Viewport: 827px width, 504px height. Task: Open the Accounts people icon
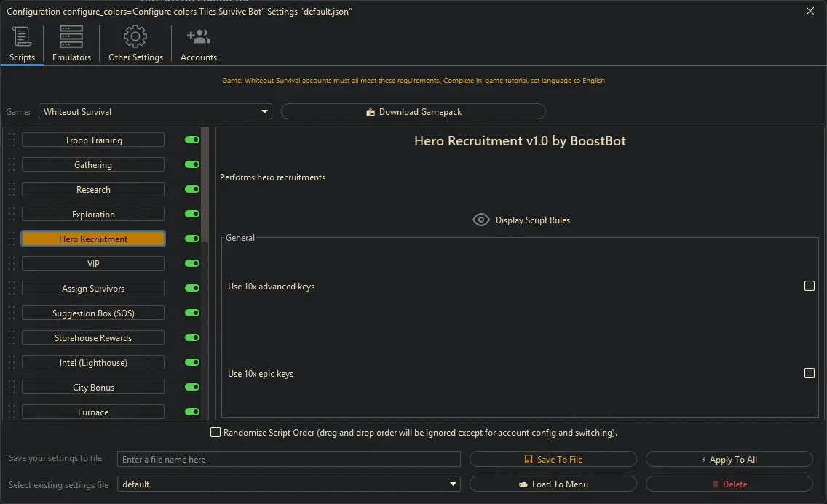click(198, 36)
